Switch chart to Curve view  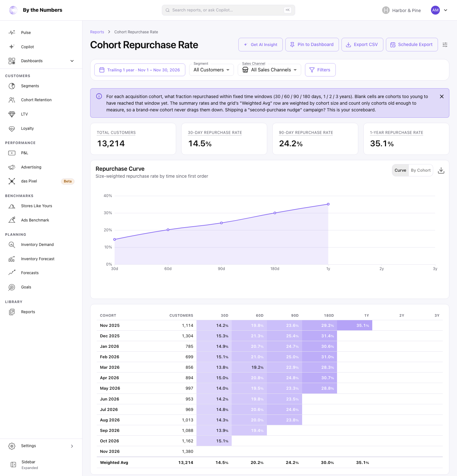coord(401,170)
